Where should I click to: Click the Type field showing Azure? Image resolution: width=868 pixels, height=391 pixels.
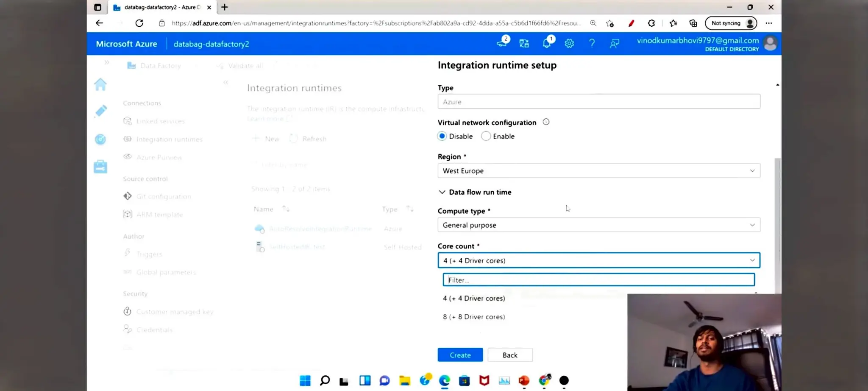[599, 102]
